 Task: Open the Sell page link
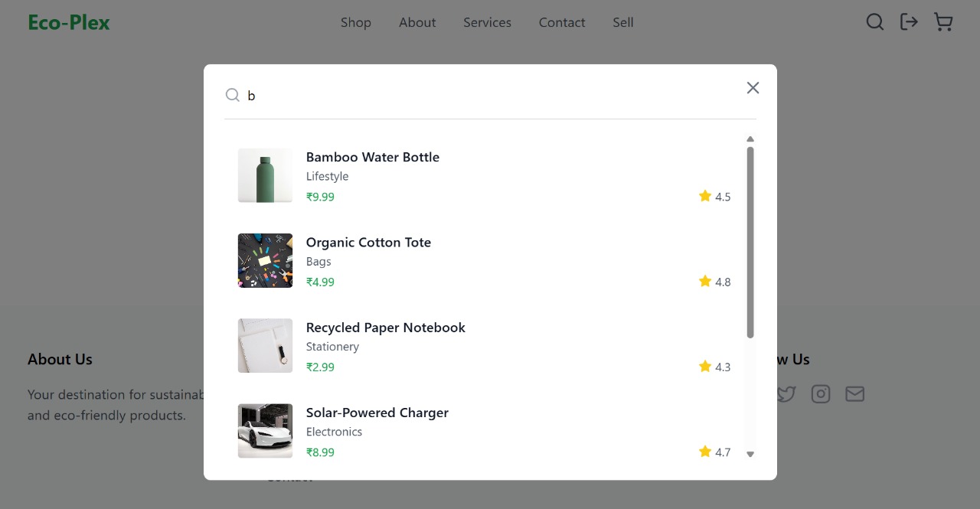click(x=623, y=23)
